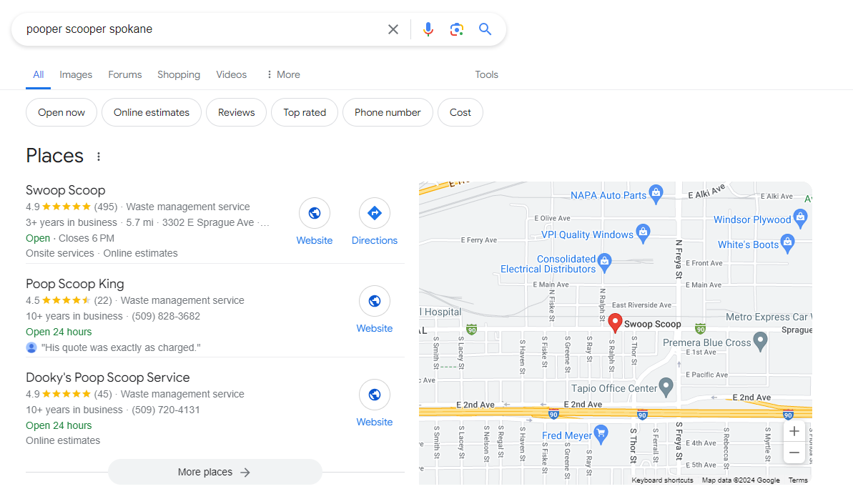The image size is (853, 504).
Task: Apply the Phone number filter chip
Action: [x=388, y=112]
